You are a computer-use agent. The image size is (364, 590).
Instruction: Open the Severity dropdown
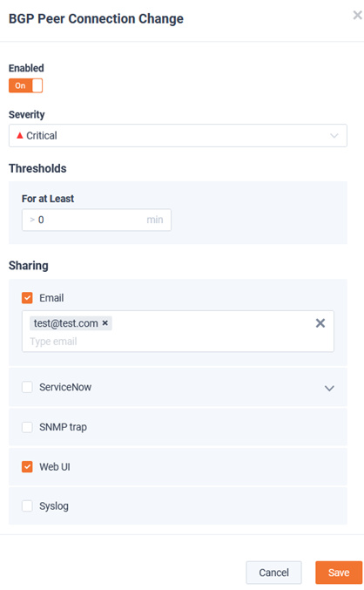pos(178,135)
